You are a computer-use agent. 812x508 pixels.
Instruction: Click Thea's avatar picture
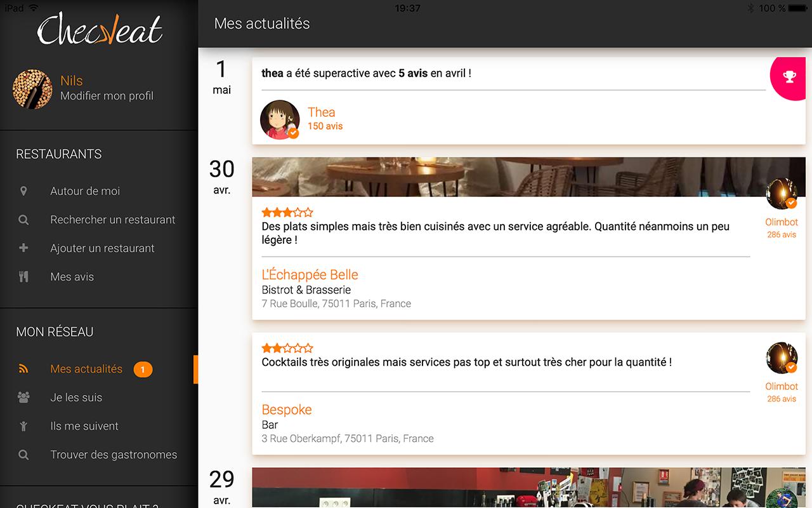tap(280, 119)
